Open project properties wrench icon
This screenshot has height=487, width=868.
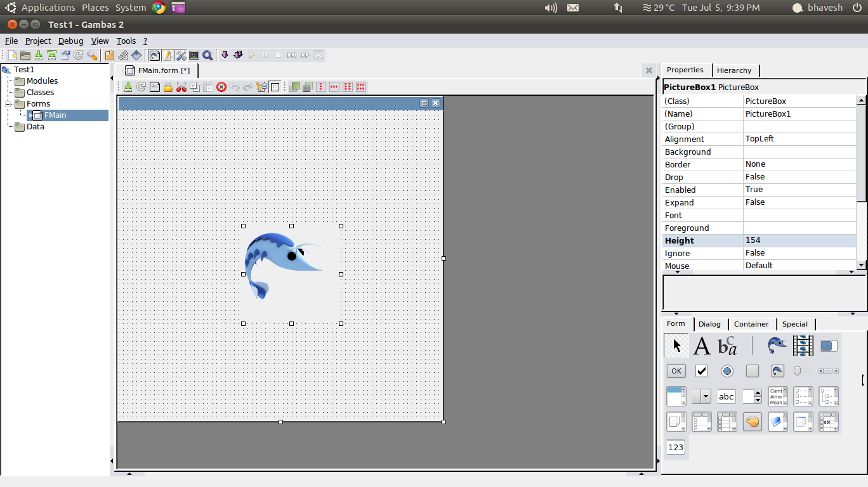(92, 55)
